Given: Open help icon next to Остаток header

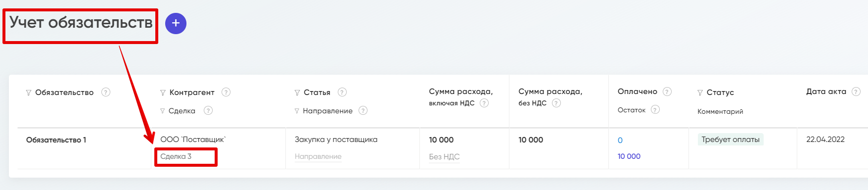Looking at the screenshot, I should (x=655, y=109).
